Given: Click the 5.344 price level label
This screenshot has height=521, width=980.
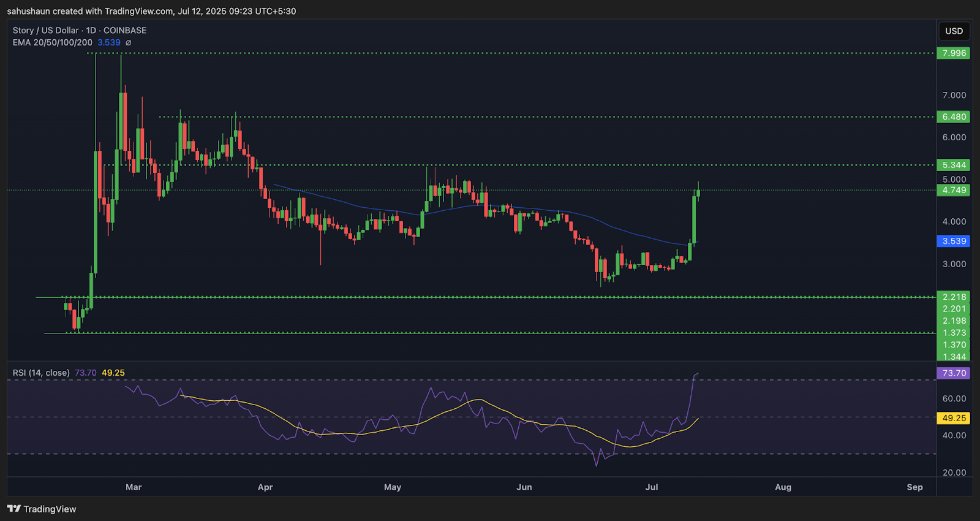Looking at the screenshot, I should tap(954, 165).
